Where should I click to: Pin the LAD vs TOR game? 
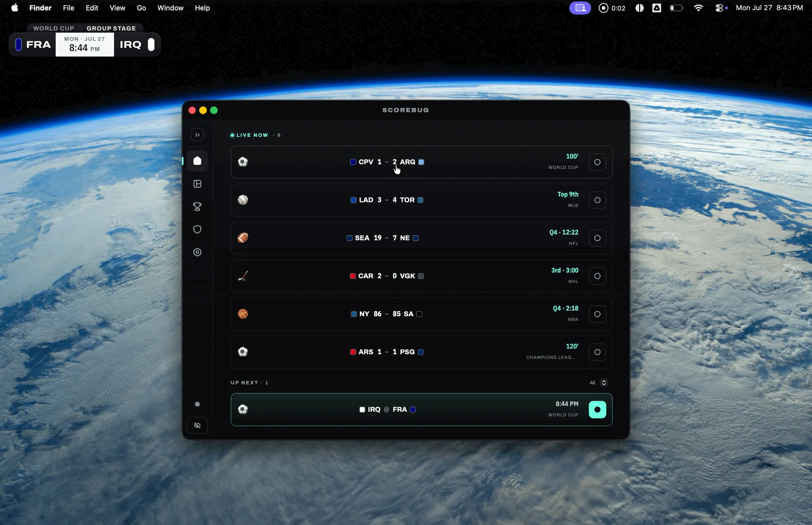(x=597, y=200)
